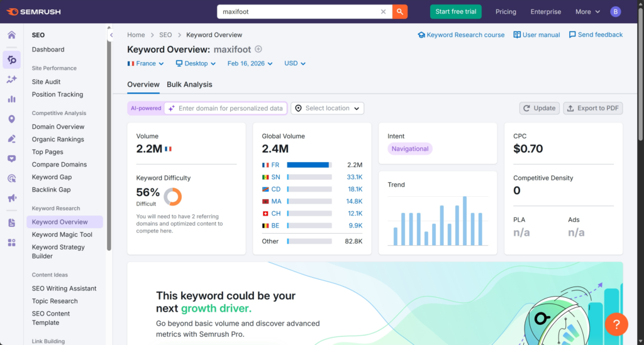Image resolution: width=644 pixels, height=345 pixels.
Task: Click the apps grid icon in left sidebar
Action: [x=11, y=243]
